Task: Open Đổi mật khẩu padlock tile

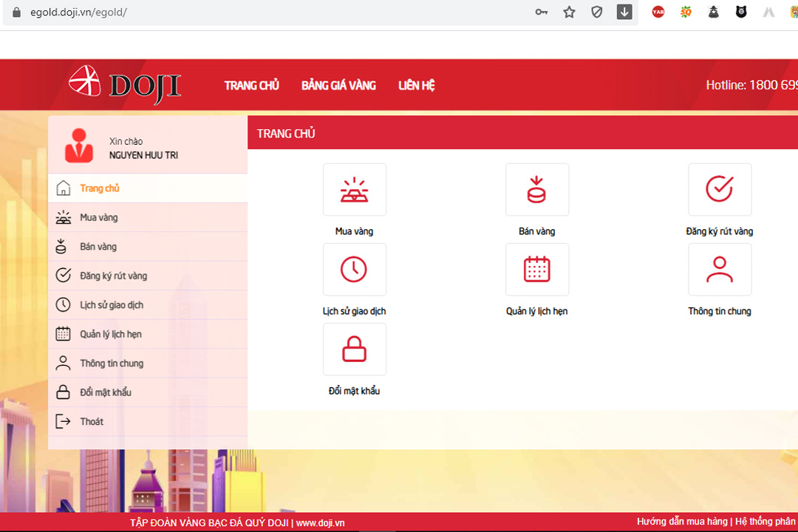Action: coord(354,349)
